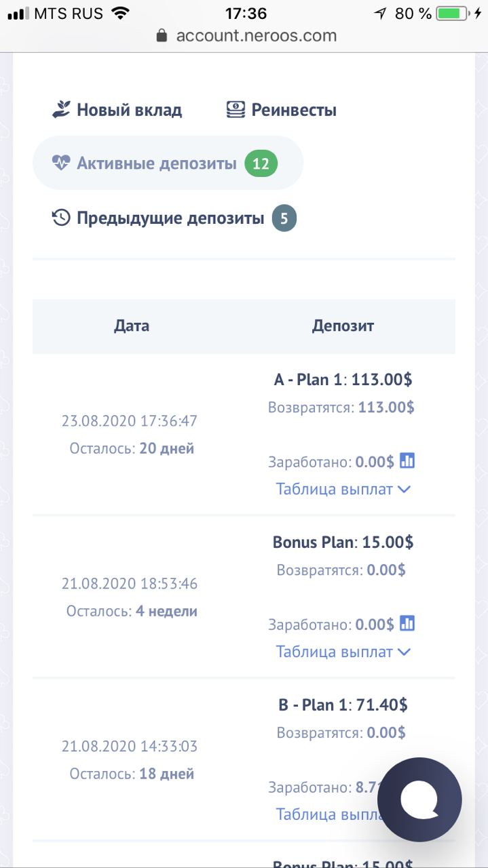Viewport: 488px width, 868px height.
Task: Expand Таблица выплат for A - Plan 1
Action: tap(343, 489)
